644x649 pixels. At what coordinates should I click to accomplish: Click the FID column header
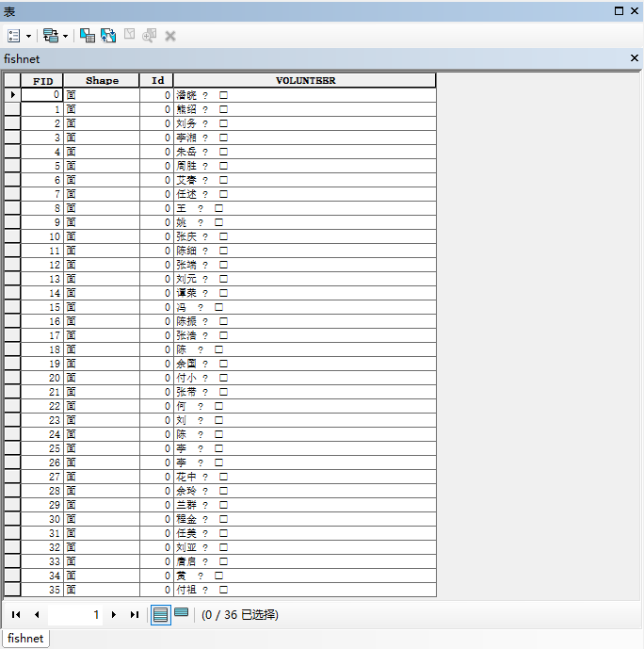pyautogui.click(x=42, y=80)
